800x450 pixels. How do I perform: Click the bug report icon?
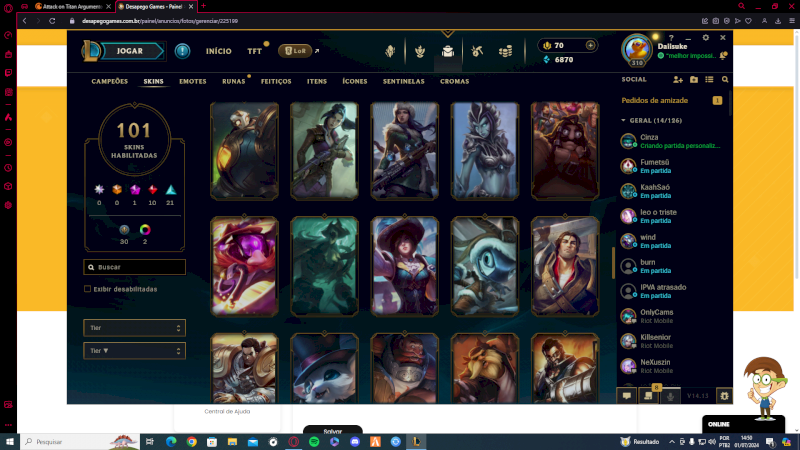pyautogui.click(x=724, y=396)
